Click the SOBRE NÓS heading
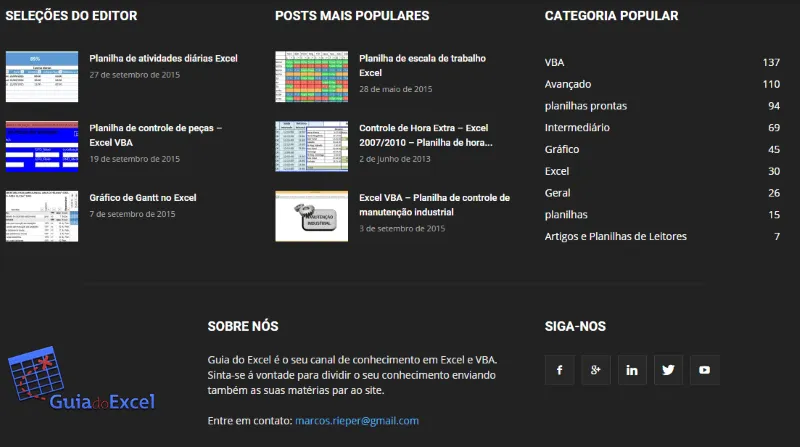Viewport: 800px width, 447px height. [243, 327]
